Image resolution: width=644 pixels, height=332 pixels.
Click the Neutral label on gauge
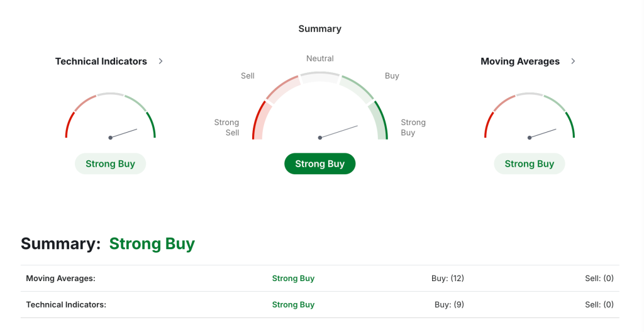click(320, 58)
